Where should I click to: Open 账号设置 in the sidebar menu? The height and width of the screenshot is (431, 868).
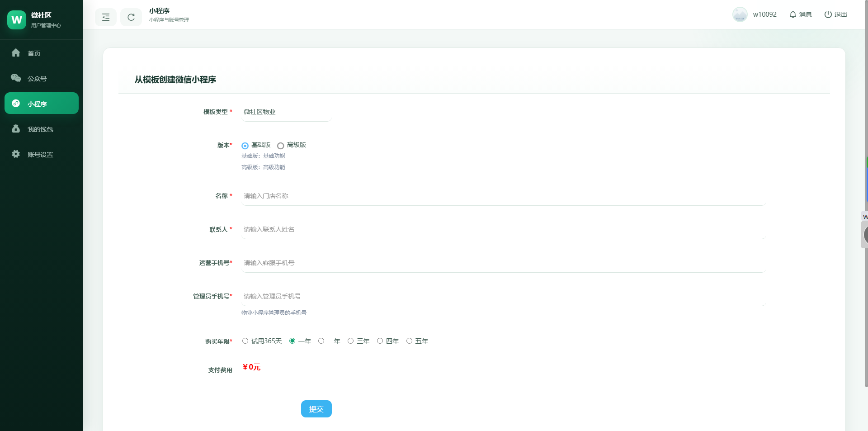(x=42, y=154)
